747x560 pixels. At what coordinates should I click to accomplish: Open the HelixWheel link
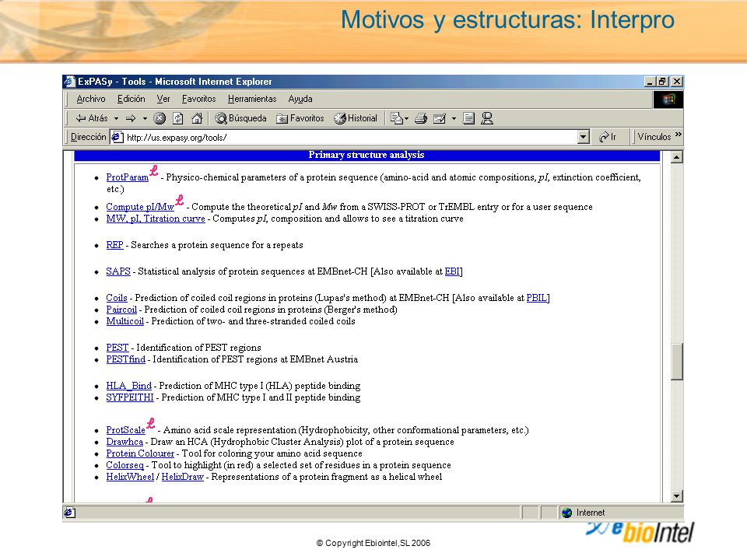[130, 477]
